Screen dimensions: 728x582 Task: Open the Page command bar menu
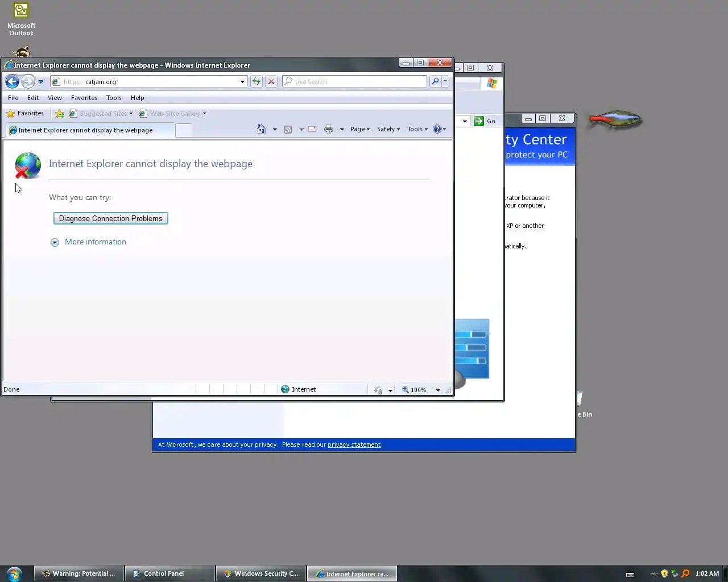click(x=360, y=129)
